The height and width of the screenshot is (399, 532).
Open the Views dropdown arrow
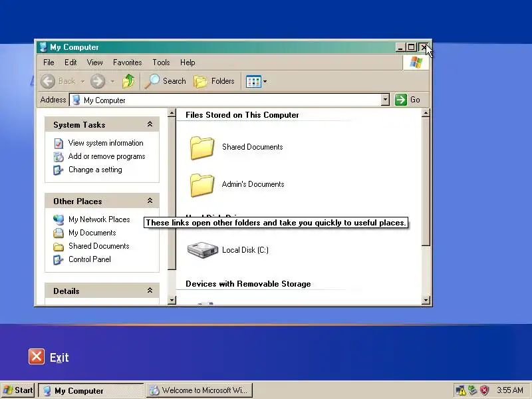(x=265, y=81)
